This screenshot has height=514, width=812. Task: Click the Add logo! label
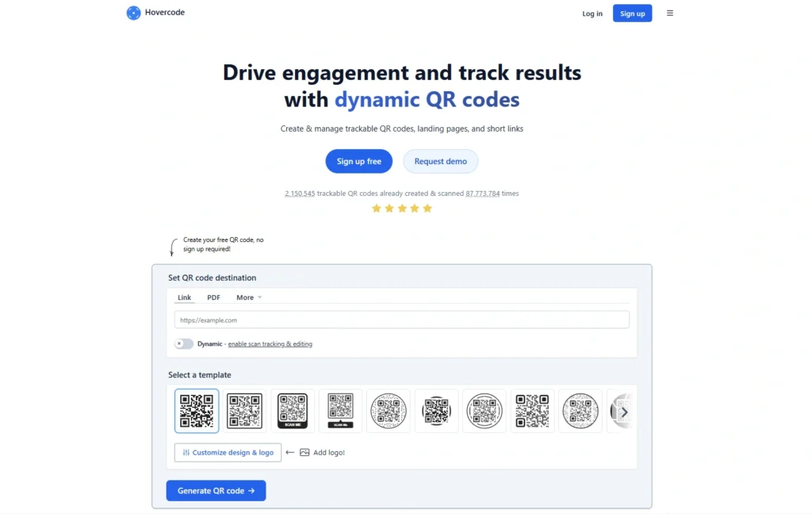click(329, 452)
